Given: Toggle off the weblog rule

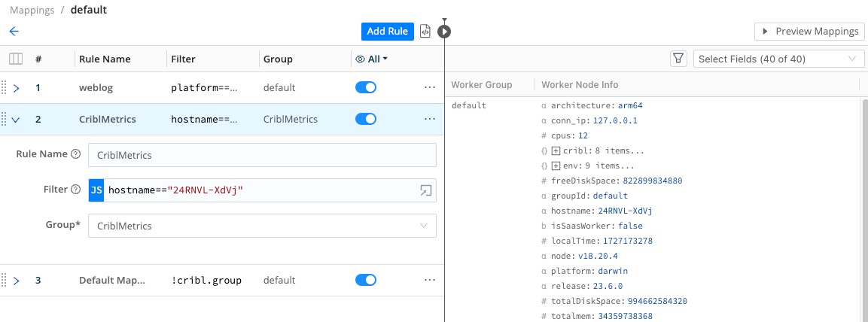Looking at the screenshot, I should 365,87.
